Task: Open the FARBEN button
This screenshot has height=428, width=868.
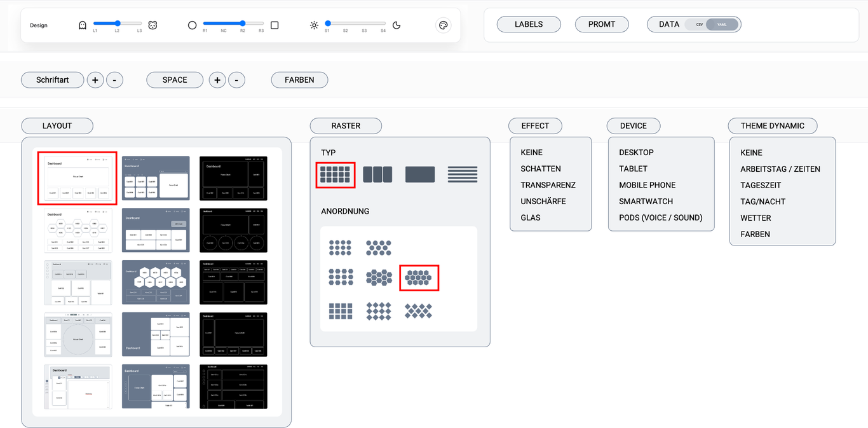Action: [x=299, y=80]
